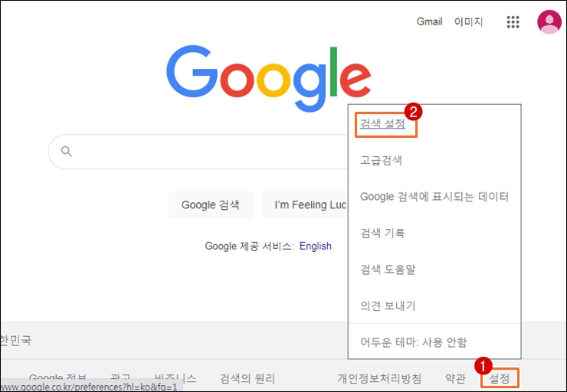This screenshot has height=392, width=567.
Task: Open 광고 footer link
Action: (x=120, y=377)
